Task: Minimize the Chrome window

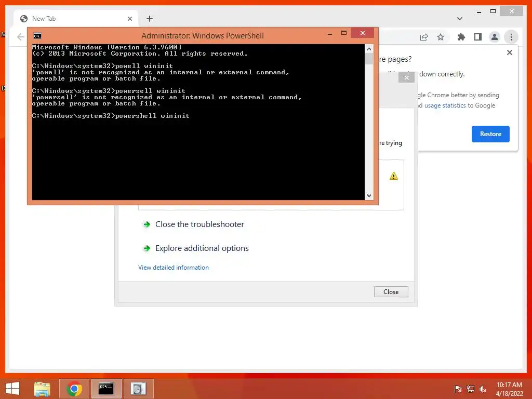Action: tap(478, 11)
